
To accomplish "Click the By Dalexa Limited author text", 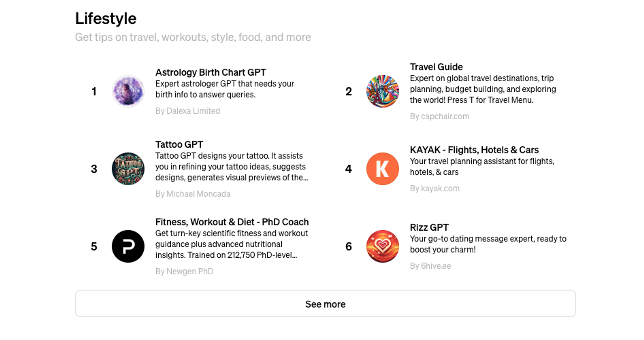I will click(188, 111).
